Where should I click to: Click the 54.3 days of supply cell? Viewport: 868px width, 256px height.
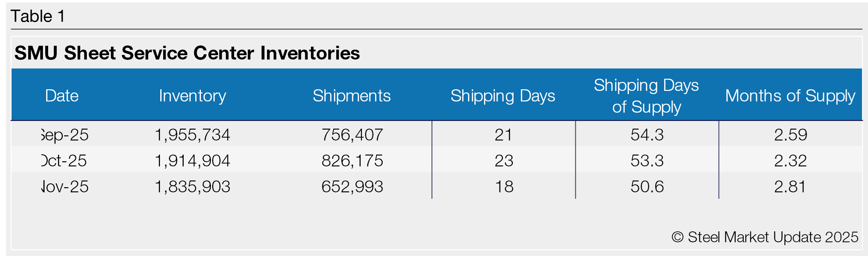click(647, 135)
